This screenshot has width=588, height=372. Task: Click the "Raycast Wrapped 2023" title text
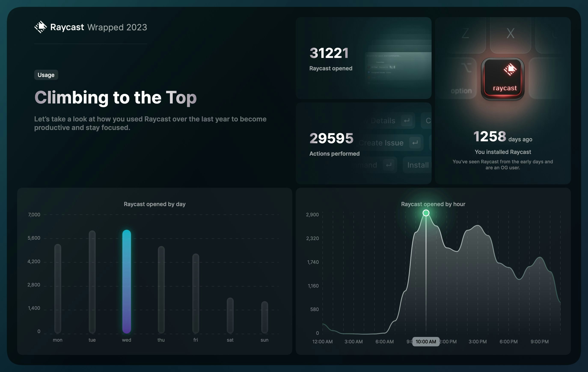point(99,27)
